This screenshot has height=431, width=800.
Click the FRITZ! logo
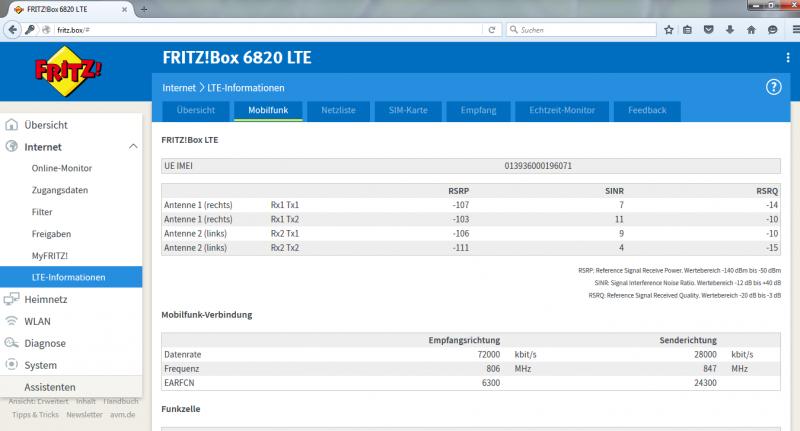tap(68, 71)
